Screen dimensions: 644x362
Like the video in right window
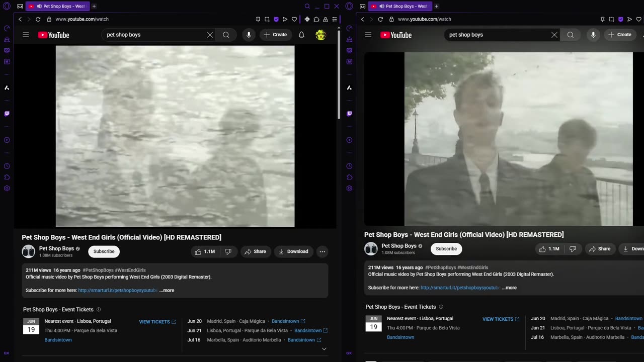coord(549,249)
